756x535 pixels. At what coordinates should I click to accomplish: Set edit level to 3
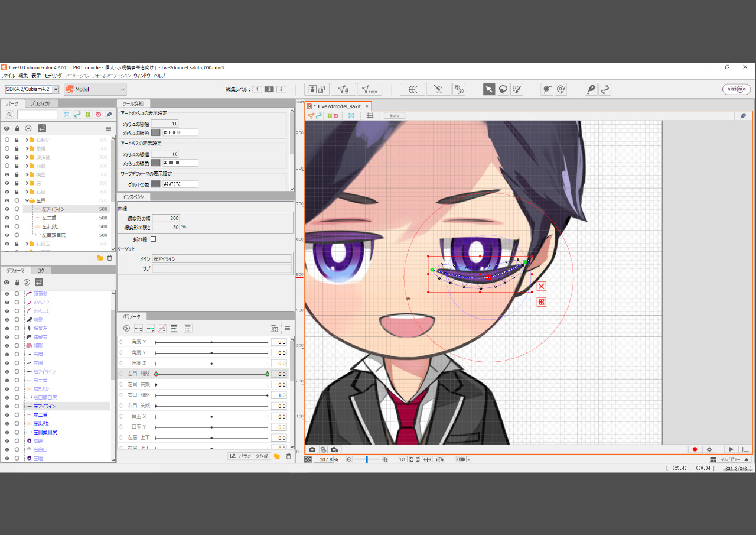coord(281,89)
